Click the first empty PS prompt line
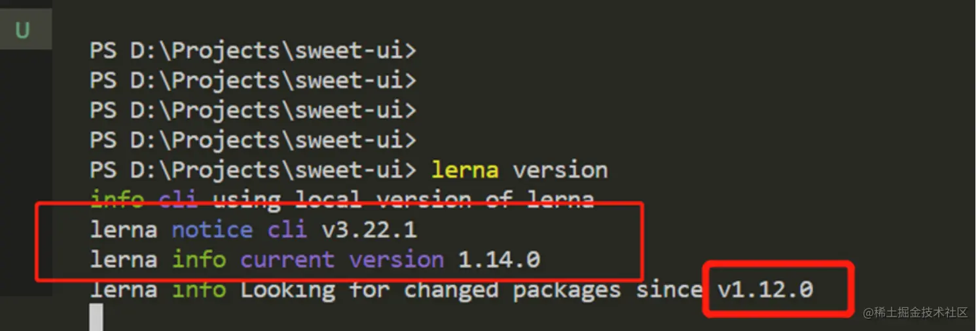Image resolution: width=980 pixels, height=331 pixels. 253,50
